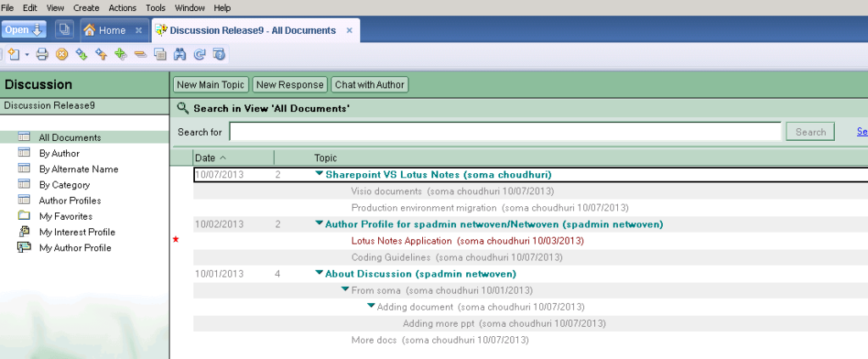Click the magnifier icon beside Search in View
This screenshot has height=359, width=868.
[x=183, y=108]
